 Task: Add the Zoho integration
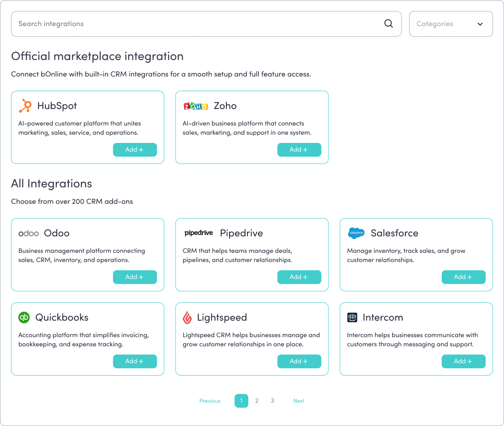click(x=299, y=150)
